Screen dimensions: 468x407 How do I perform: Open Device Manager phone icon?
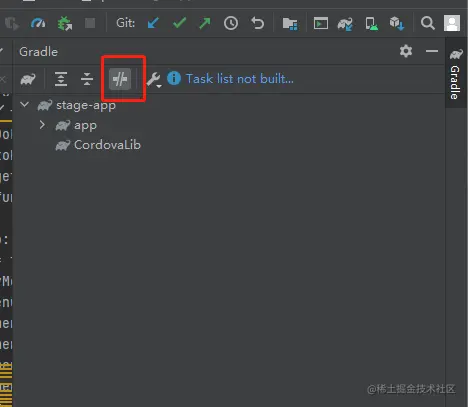371,24
